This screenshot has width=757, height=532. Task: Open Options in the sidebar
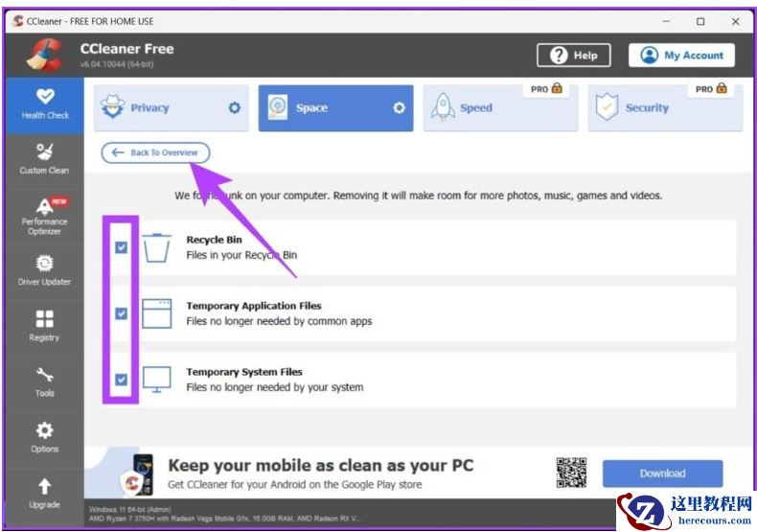point(45,438)
